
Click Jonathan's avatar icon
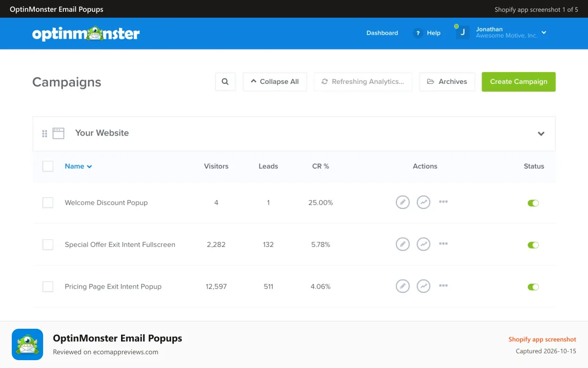click(x=463, y=32)
